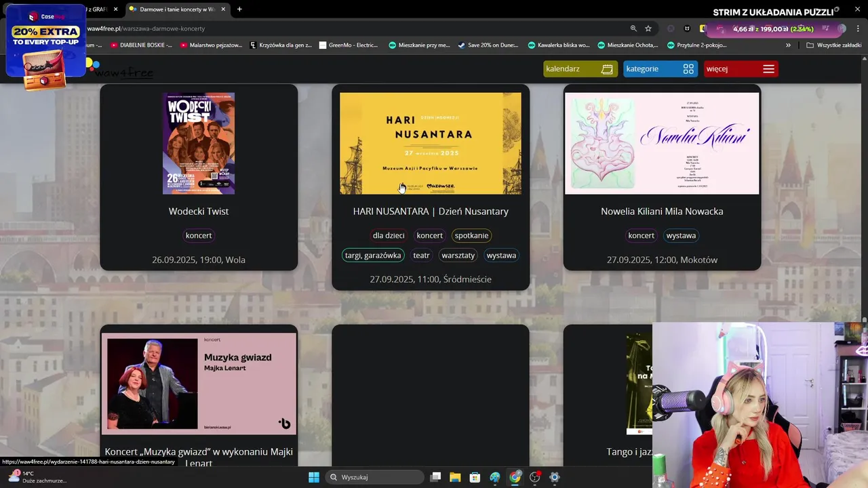This screenshot has width=868, height=488.
Task: Open the Wodecki Twist poster thumbnail
Action: tap(199, 144)
